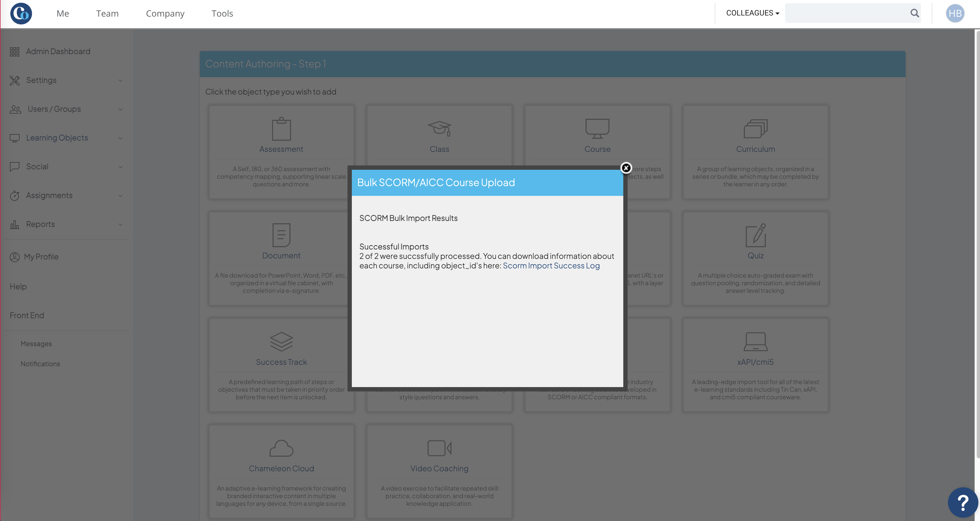Image resolution: width=980 pixels, height=521 pixels.
Task: Open the HB user avatar menu
Action: coord(955,13)
